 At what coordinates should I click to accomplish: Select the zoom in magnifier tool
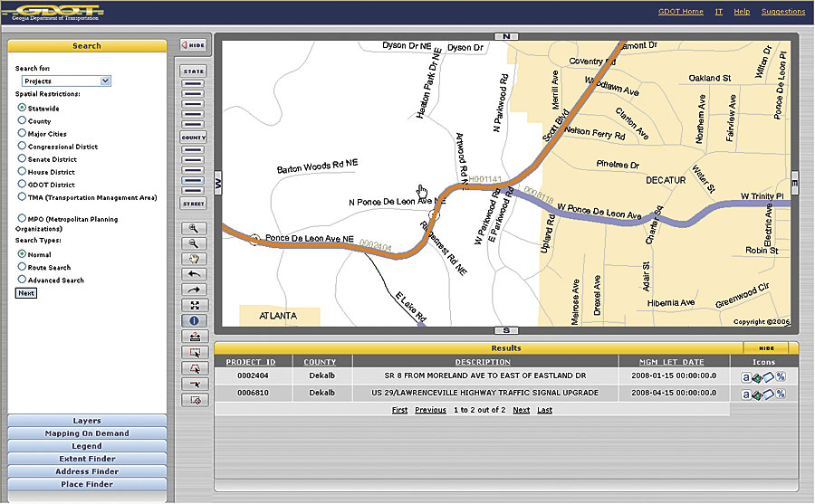pyautogui.click(x=194, y=228)
